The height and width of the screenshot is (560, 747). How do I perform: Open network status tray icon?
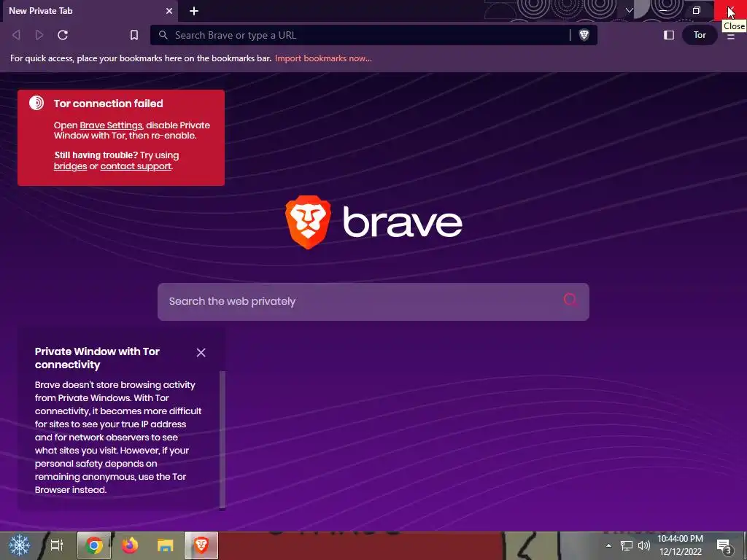(x=627, y=545)
